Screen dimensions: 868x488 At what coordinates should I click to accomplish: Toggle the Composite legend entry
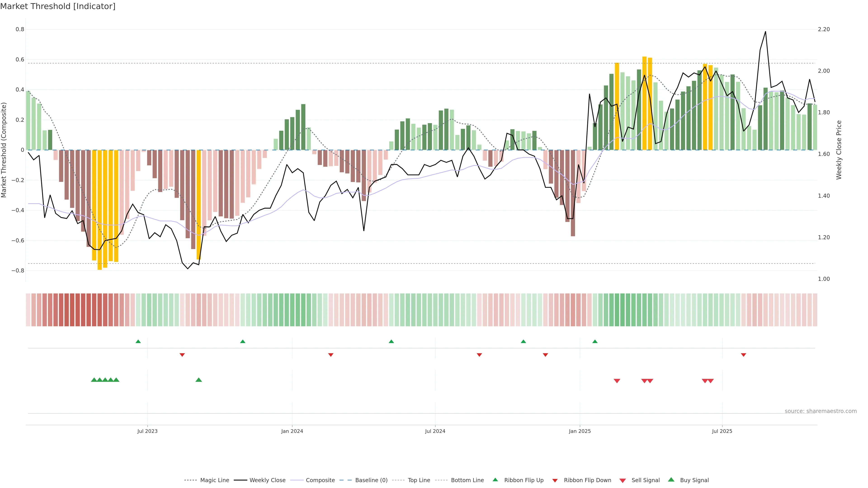click(x=320, y=480)
